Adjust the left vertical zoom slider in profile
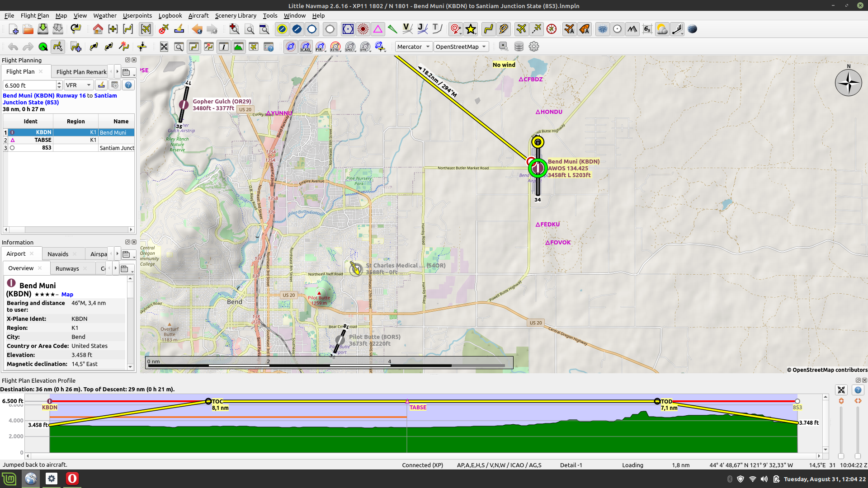Image resolution: width=868 pixels, height=488 pixels. coord(841,455)
